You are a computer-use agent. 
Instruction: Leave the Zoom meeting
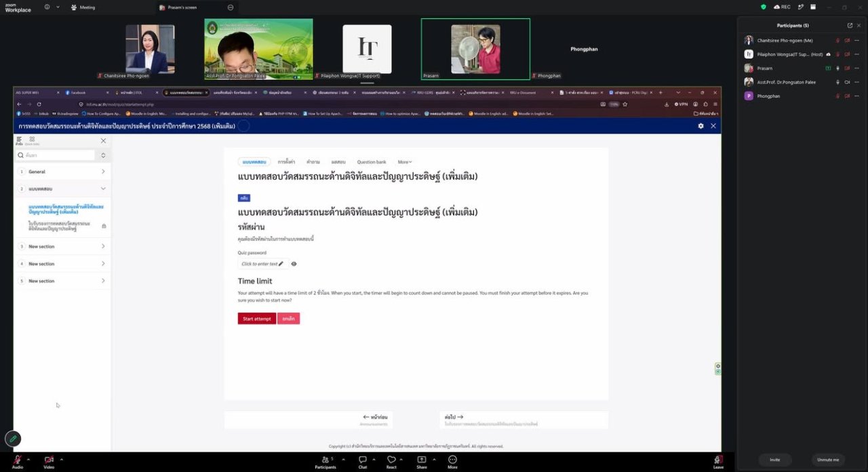tap(718, 462)
